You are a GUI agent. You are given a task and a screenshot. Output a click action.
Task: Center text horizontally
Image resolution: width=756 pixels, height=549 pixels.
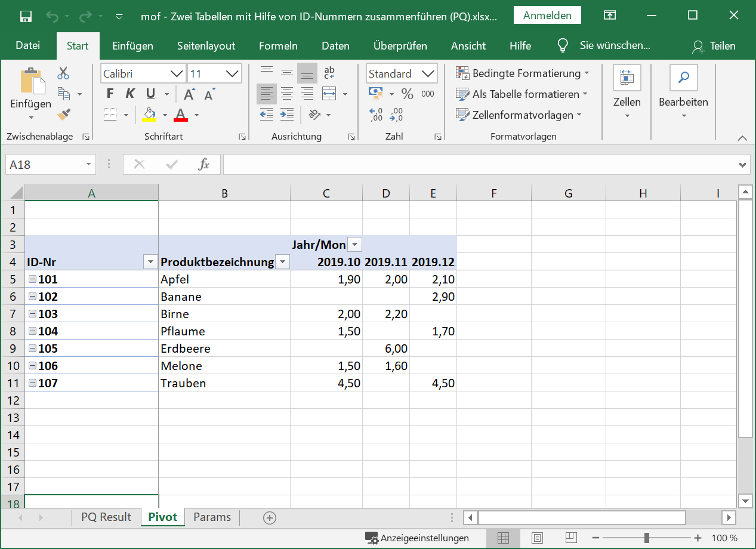(x=287, y=94)
